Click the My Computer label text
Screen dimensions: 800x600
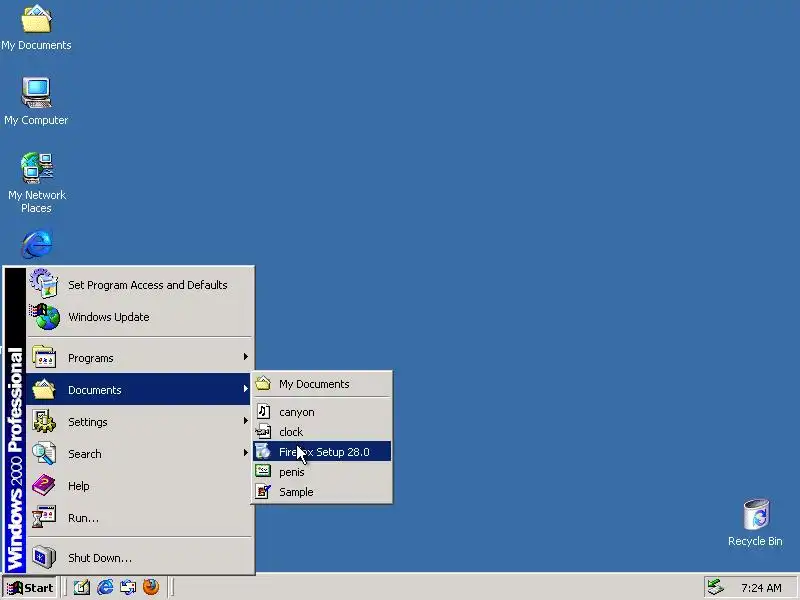pos(36,120)
